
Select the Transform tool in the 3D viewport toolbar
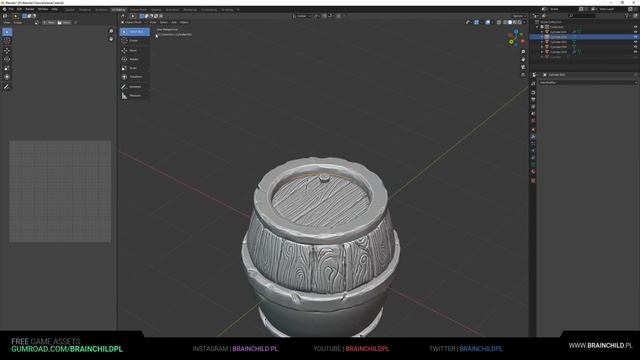coord(134,77)
